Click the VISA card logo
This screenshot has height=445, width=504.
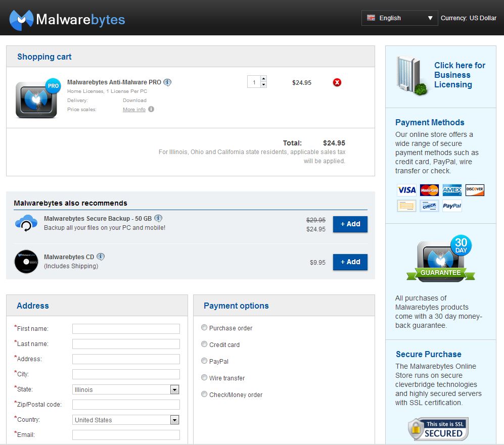coord(406,190)
